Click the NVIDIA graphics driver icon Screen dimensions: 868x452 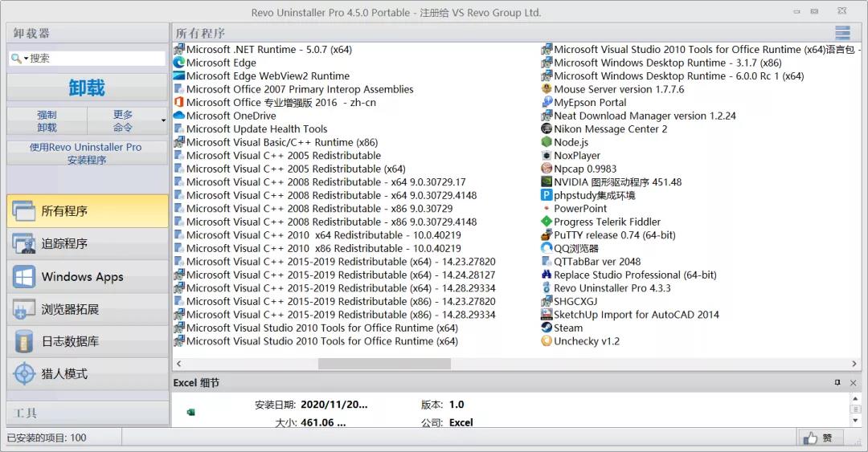coord(547,182)
